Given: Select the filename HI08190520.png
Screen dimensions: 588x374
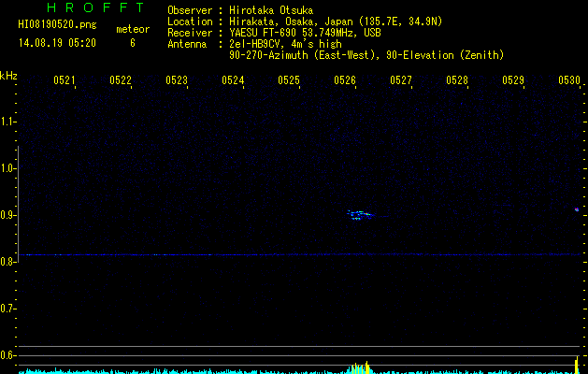Looking at the screenshot, I should coord(57,24).
